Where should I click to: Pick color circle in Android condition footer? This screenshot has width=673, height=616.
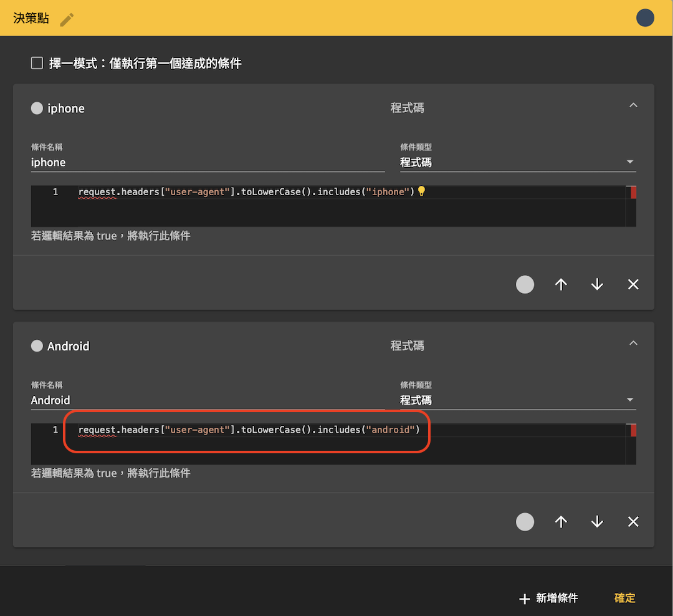[525, 522]
